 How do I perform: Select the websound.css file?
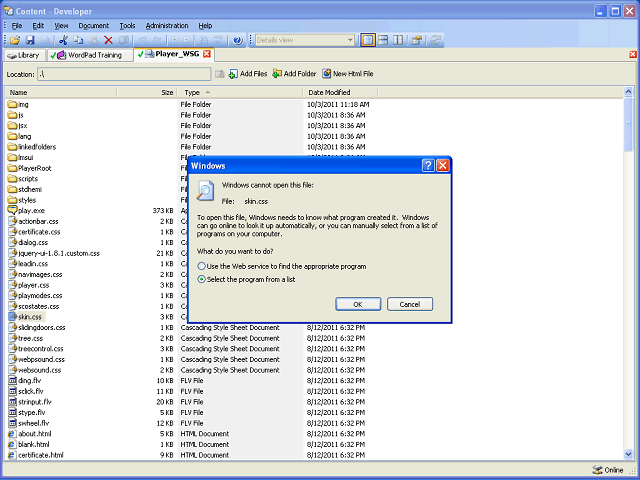click(40, 370)
